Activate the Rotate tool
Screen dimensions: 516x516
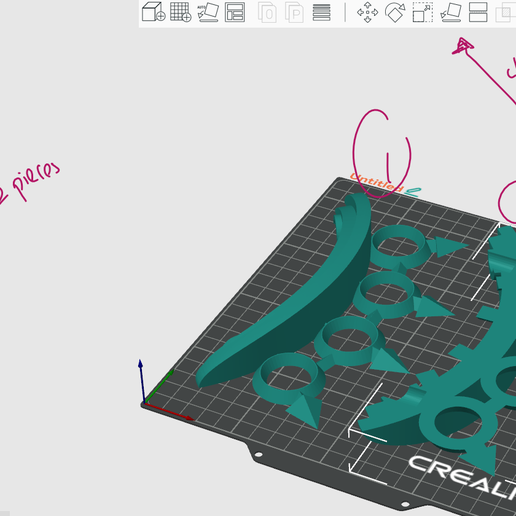[x=395, y=12]
